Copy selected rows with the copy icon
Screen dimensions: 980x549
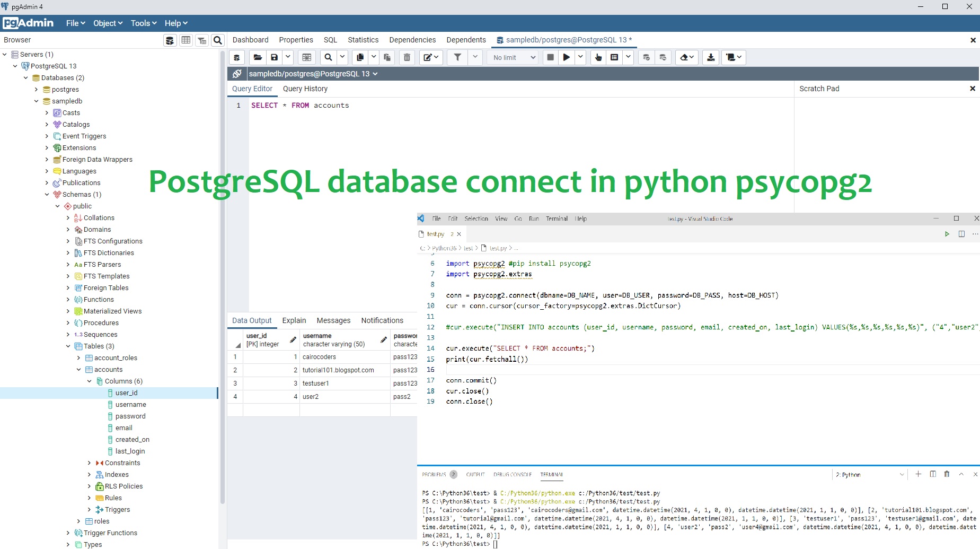360,57
